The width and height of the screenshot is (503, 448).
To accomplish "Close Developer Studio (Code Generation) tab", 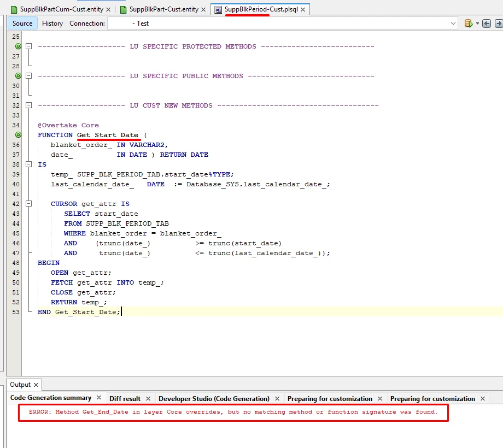I will [277, 399].
